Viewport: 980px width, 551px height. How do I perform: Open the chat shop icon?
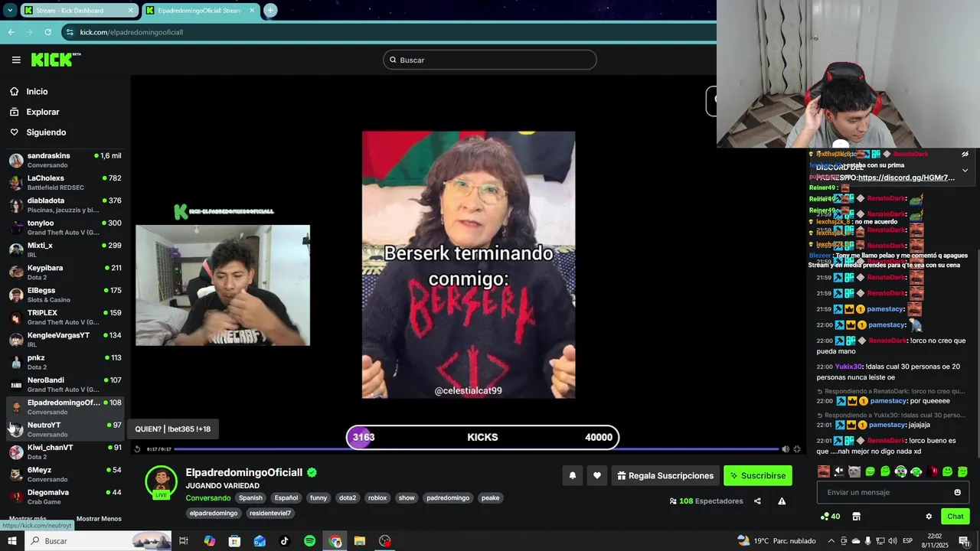(x=857, y=517)
